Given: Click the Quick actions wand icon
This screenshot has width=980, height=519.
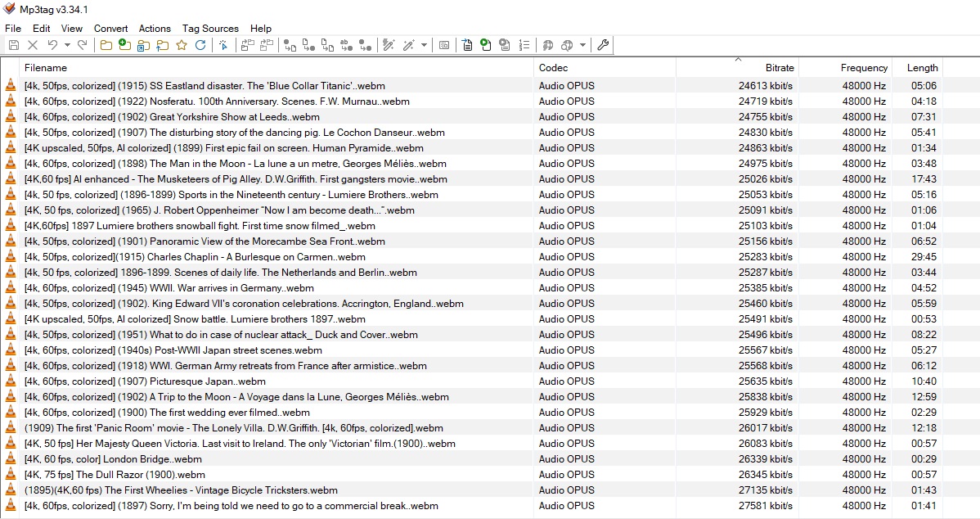Looking at the screenshot, I should 409,45.
